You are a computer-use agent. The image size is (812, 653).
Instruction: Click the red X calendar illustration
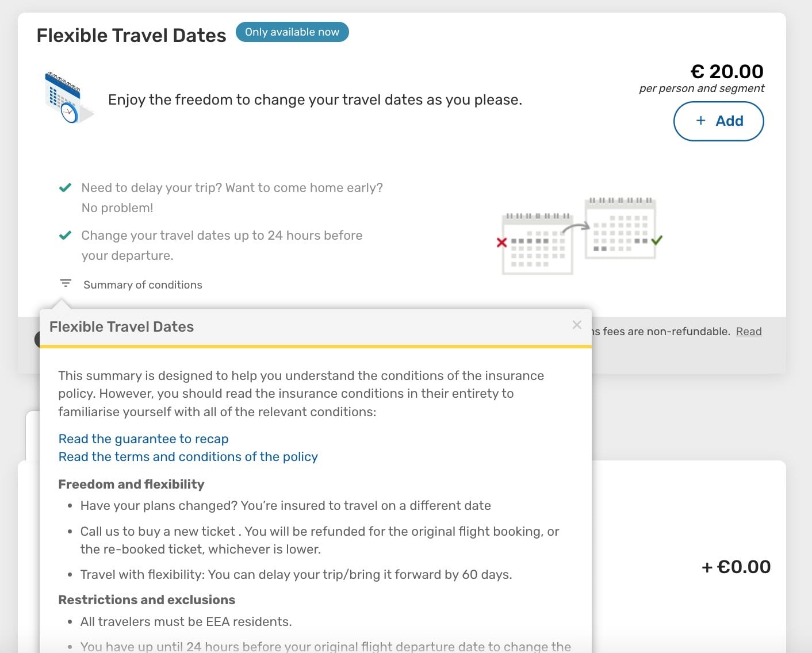point(534,243)
